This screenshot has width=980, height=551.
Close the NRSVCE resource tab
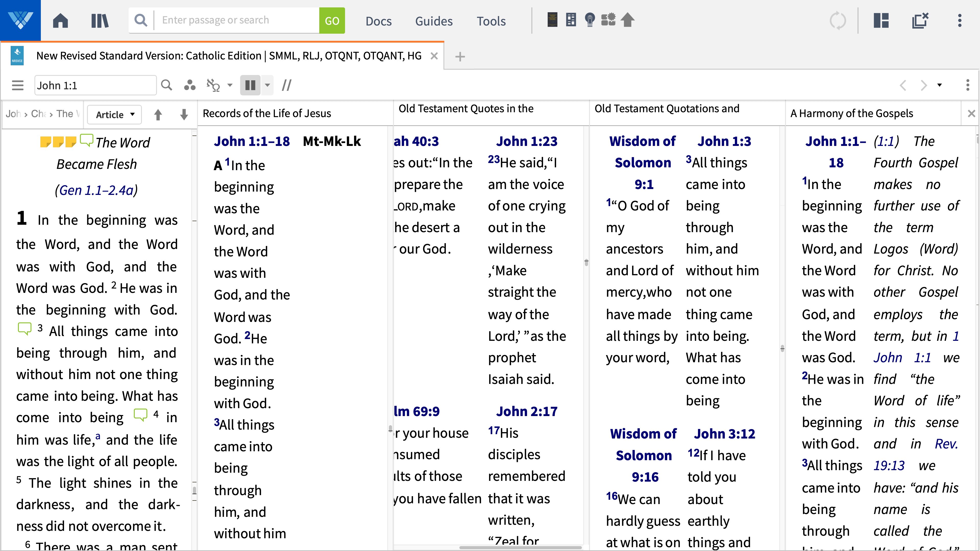point(434,56)
